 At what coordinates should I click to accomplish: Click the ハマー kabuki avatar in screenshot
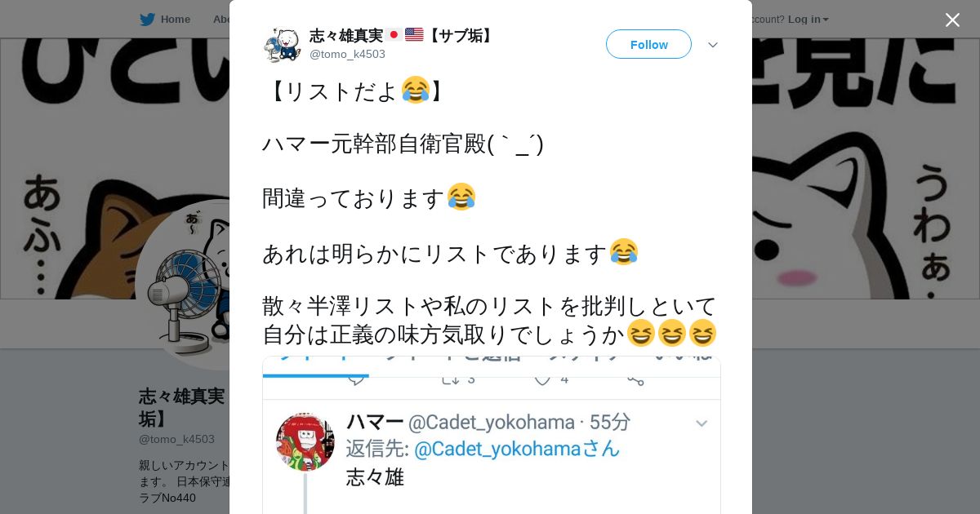[x=305, y=441]
